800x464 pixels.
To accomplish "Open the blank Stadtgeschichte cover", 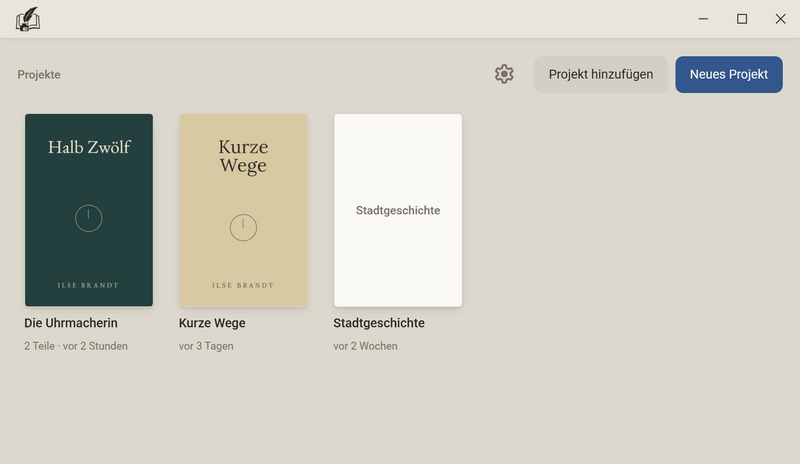I will [398, 210].
